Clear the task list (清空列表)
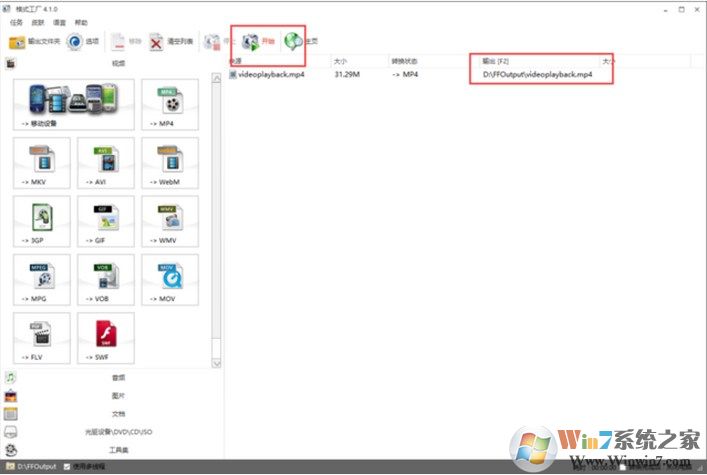This screenshot has width=707, height=475. (171, 42)
